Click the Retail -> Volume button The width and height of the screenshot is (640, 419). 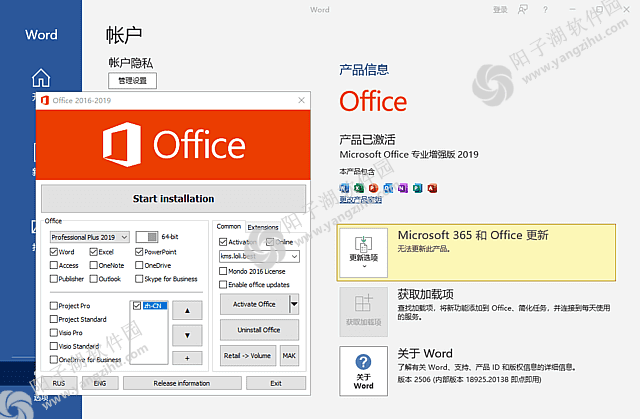coord(248,356)
